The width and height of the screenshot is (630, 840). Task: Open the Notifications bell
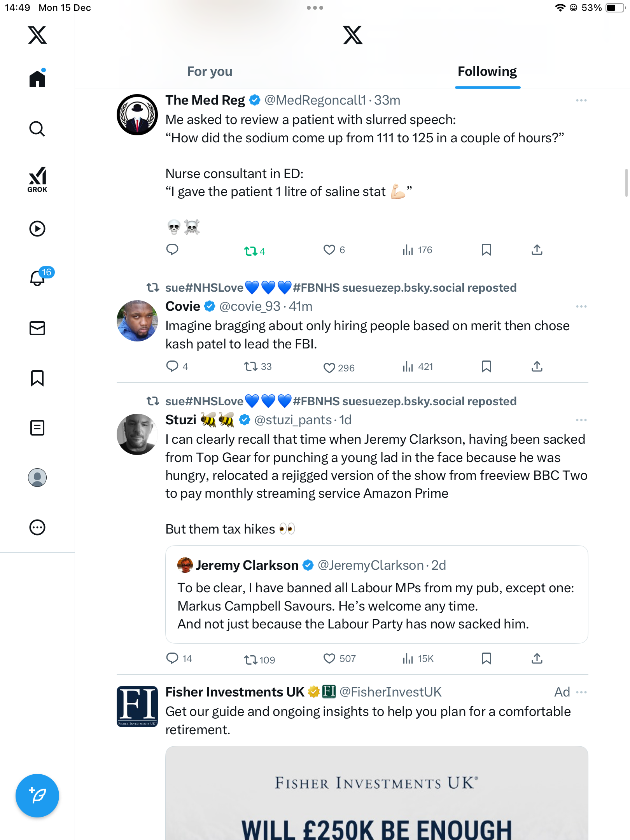coord(38,278)
